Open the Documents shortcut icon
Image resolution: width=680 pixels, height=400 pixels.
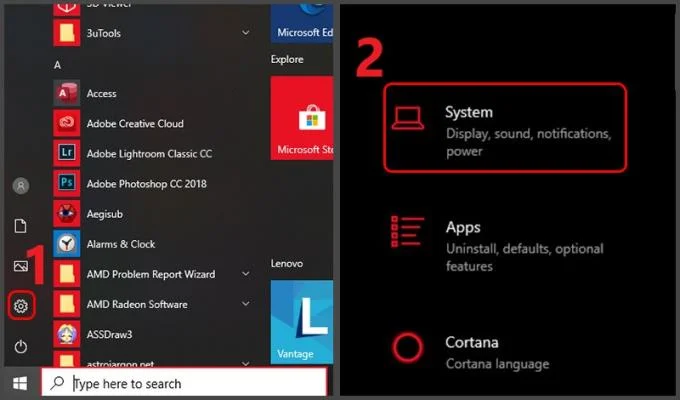[20, 226]
